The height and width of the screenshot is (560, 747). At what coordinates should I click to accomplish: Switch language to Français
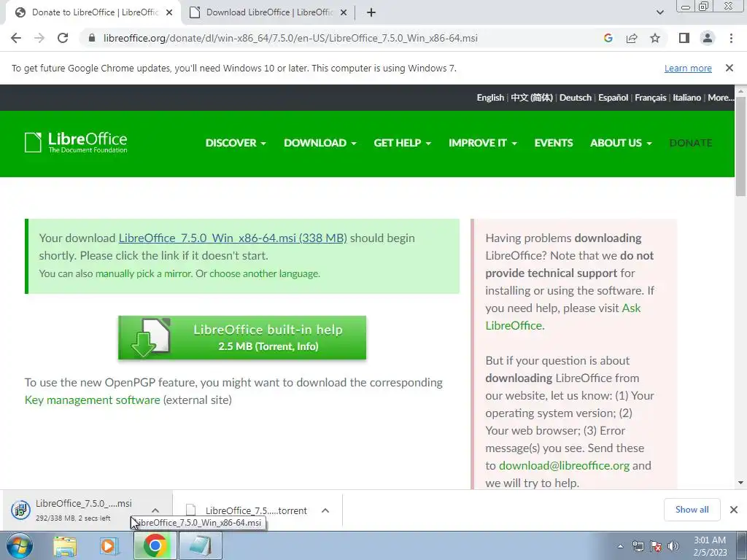(650, 98)
